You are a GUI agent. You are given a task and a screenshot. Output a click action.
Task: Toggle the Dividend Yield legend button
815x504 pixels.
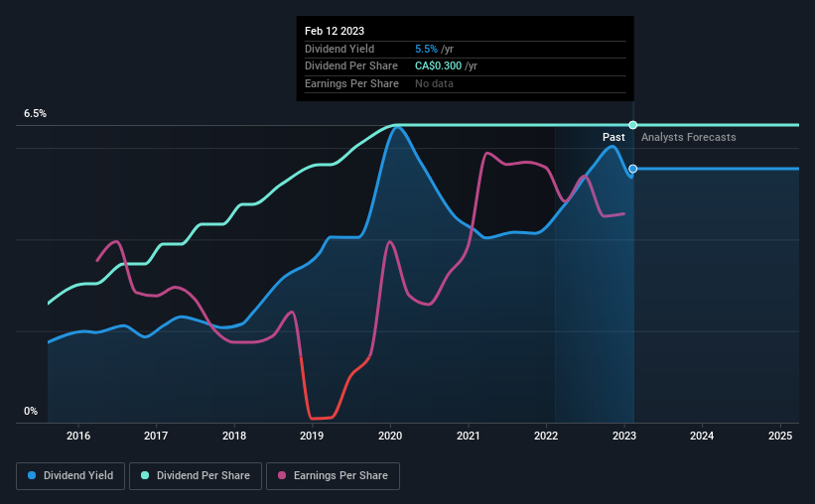point(70,476)
